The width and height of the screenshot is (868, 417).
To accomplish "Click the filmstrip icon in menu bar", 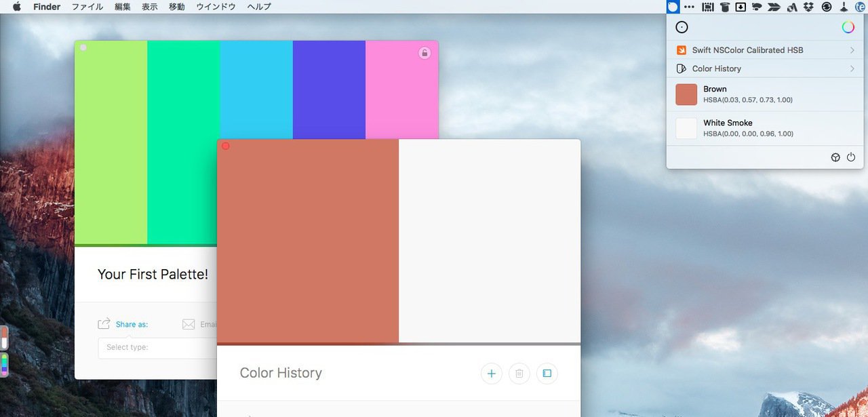I will [708, 7].
